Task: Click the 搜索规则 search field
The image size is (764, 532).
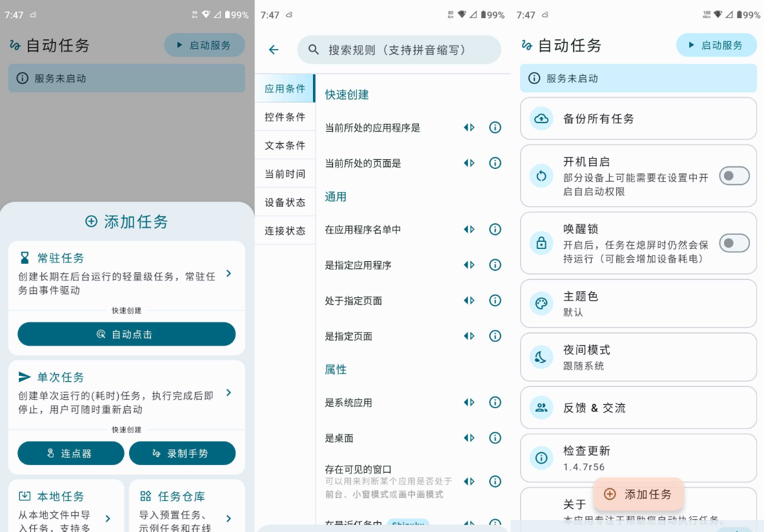Action: [399, 50]
